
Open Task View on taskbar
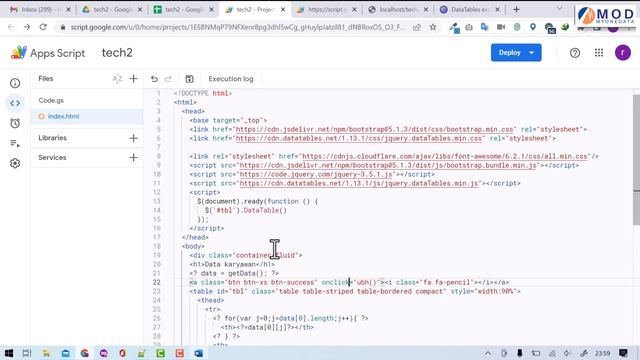(27, 353)
